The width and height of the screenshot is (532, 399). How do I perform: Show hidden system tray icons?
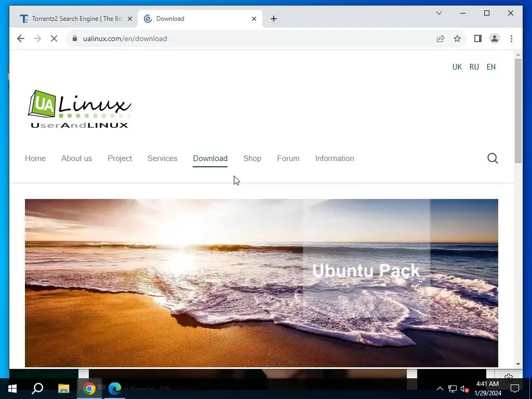[440, 389]
